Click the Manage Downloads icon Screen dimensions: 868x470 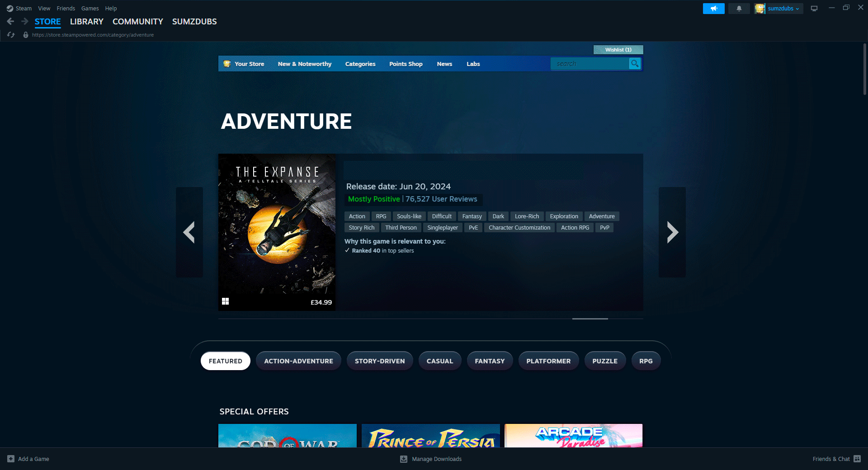click(404, 459)
